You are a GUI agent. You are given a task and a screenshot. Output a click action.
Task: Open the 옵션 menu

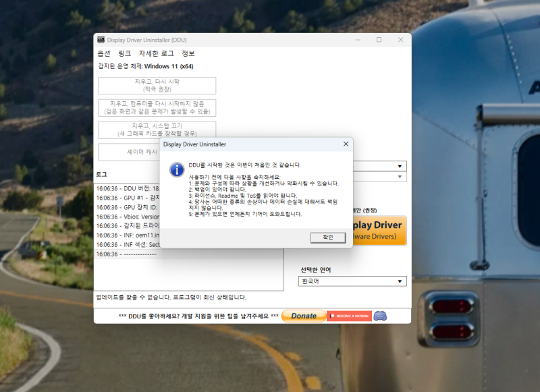[104, 53]
